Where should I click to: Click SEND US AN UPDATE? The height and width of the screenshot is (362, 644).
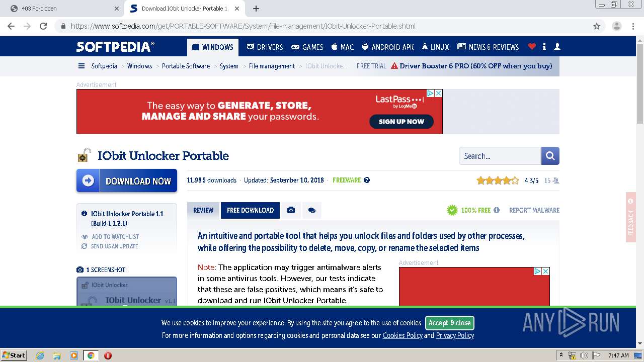114,246
